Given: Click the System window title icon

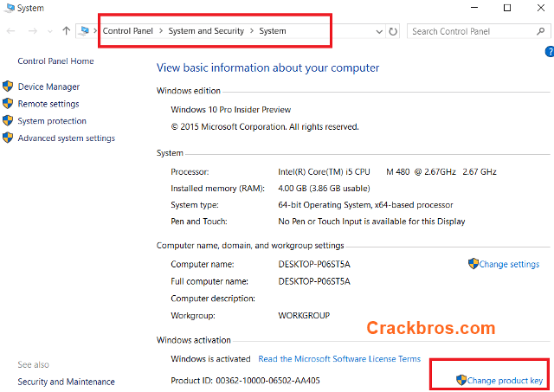Looking at the screenshot, I should (9, 8).
